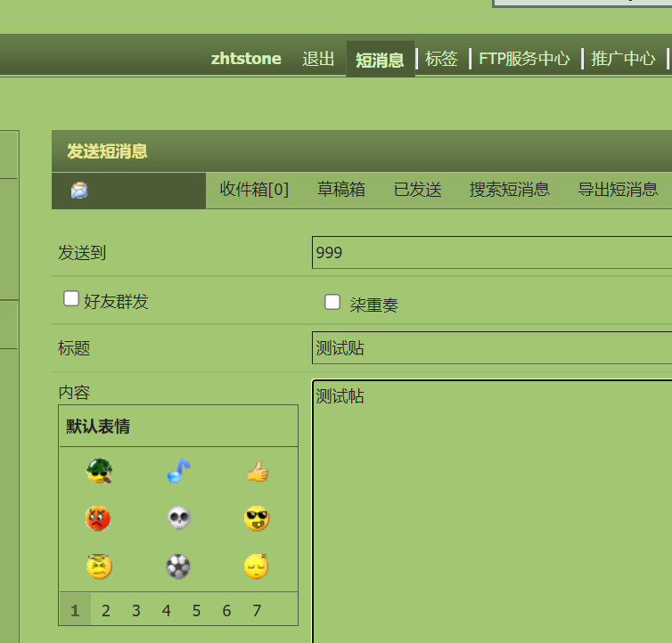The image size is (672, 643).
Task: Open the 导出短消息 export tab
Action: (618, 190)
